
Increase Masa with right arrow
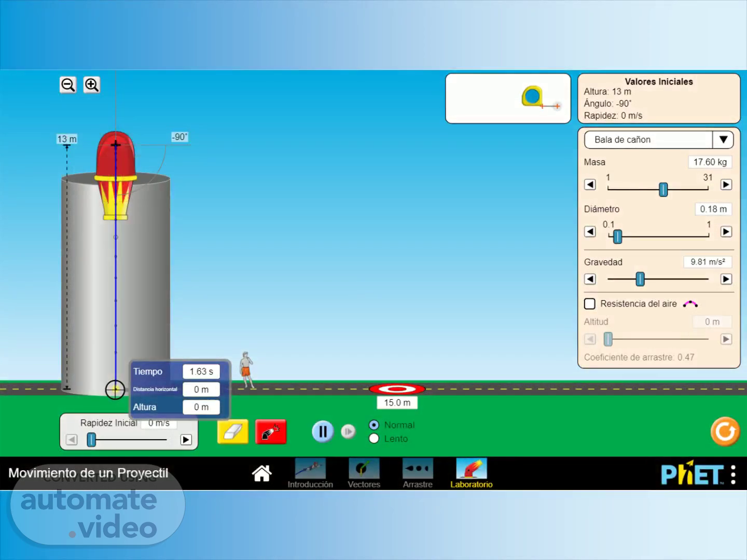[x=726, y=185]
